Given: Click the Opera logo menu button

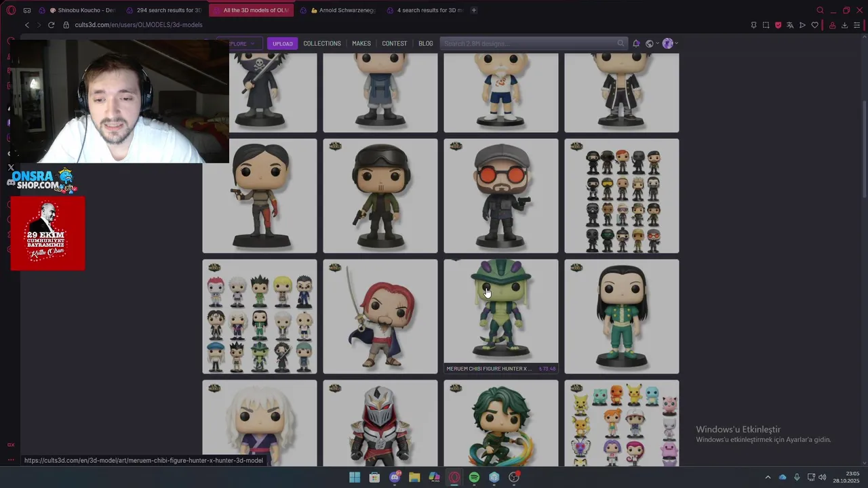Looking at the screenshot, I should [x=11, y=10].
